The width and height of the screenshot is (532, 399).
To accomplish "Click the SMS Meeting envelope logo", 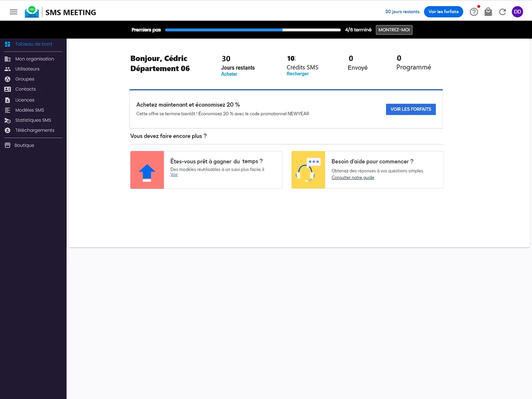I will 32,12.
